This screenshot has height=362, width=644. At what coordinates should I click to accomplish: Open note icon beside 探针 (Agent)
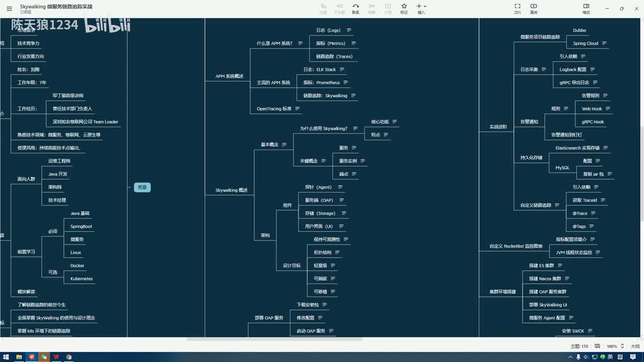tap(340, 187)
